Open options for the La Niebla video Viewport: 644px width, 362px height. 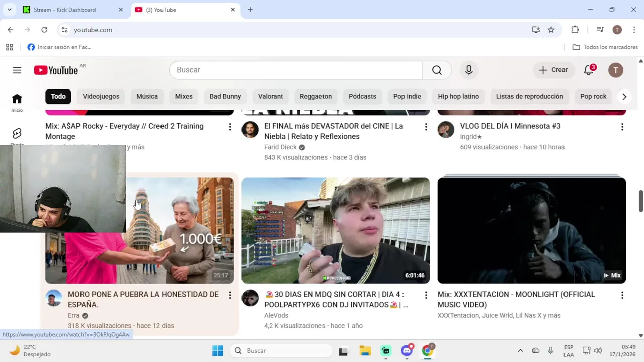426,127
